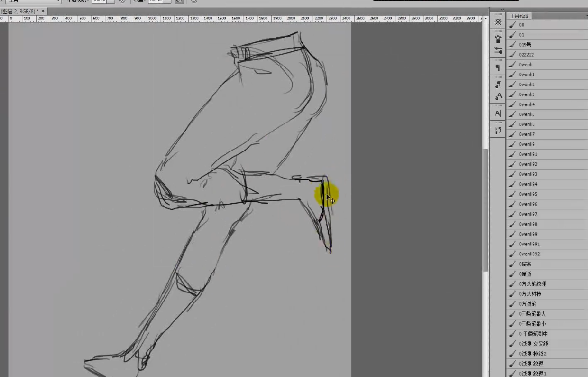Choose the 0wenli99 brush preset
The height and width of the screenshot is (377, 588).
click(x=547, y=234)
